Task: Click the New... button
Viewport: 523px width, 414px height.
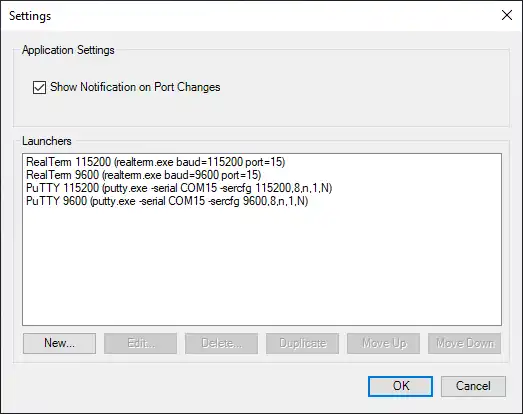Action: [59, 343]
